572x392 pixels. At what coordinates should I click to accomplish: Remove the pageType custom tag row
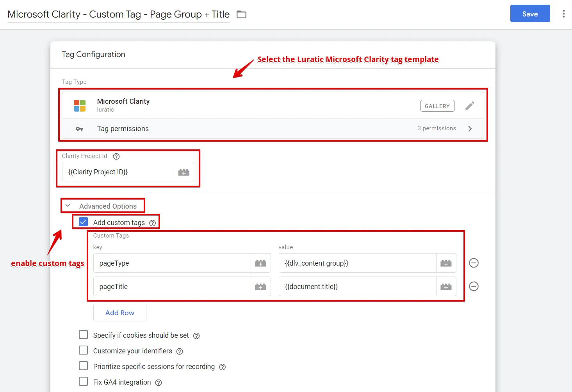(474, 263)
